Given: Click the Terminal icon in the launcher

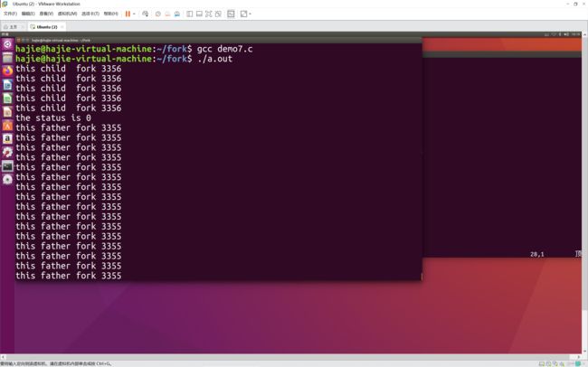Looking at the screenshot, I should click(7, 166).
